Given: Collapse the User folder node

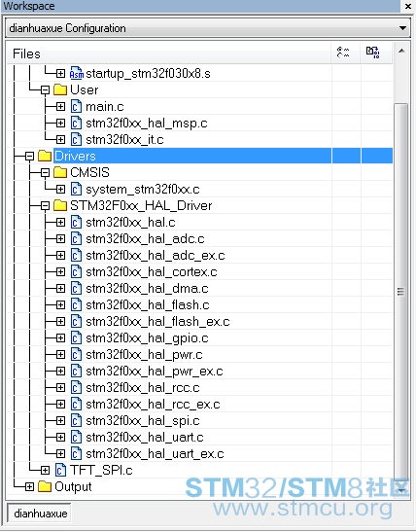Looking at the screenshot, I should [45, 89].
